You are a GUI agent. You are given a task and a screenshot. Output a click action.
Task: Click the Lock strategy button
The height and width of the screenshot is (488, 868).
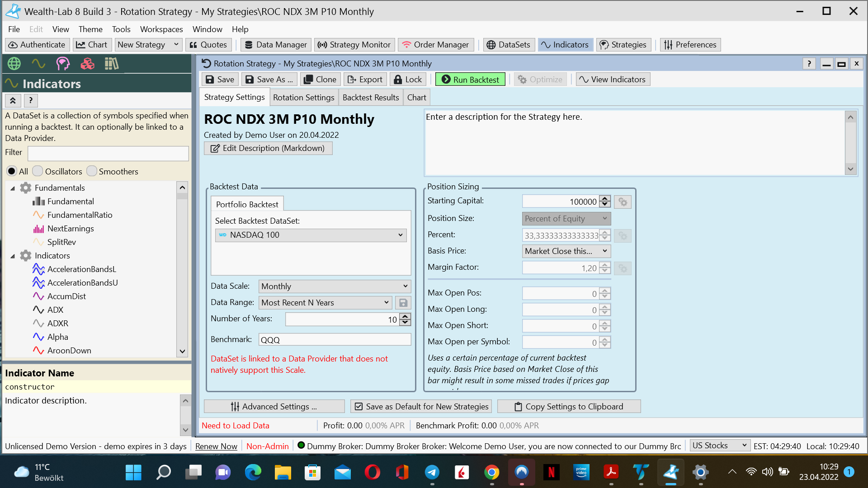pyautogui.click(x=408, y=80)
